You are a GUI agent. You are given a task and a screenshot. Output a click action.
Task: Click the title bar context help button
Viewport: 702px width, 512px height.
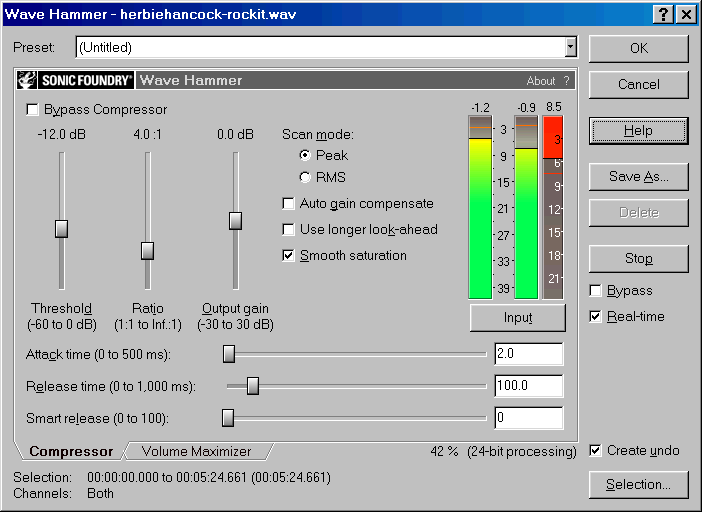tap(663, 14)
